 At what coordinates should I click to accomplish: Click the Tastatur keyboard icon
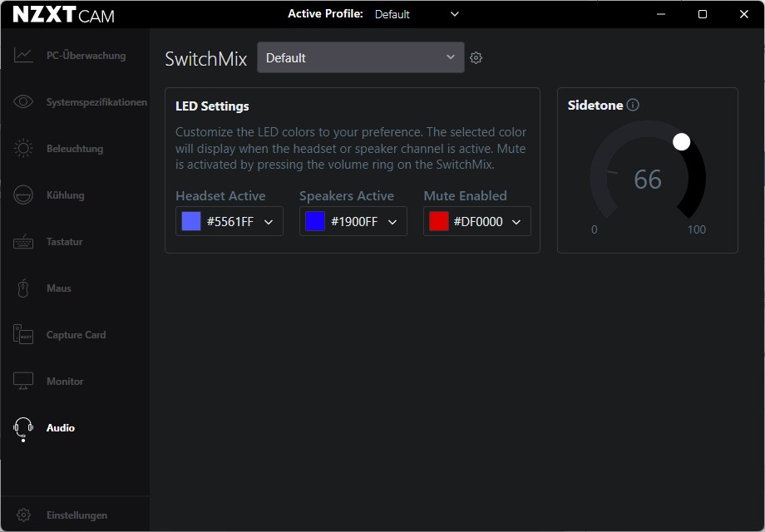[x=23, y=241]
